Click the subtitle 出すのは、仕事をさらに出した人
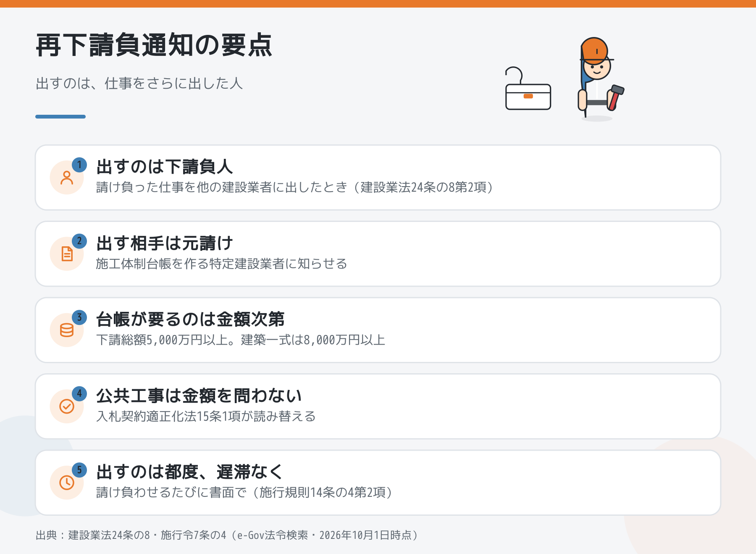The image size is (756, 554). (139, 83)
